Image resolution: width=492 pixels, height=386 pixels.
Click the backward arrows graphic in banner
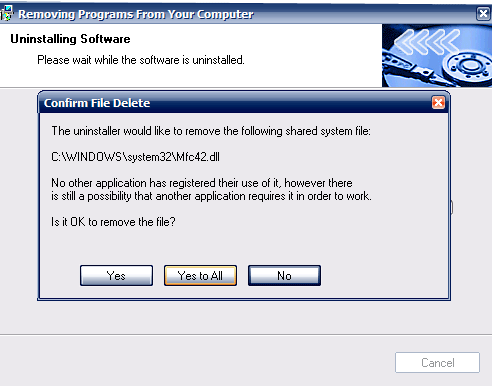pyautogui.click(x=427, y=42)
